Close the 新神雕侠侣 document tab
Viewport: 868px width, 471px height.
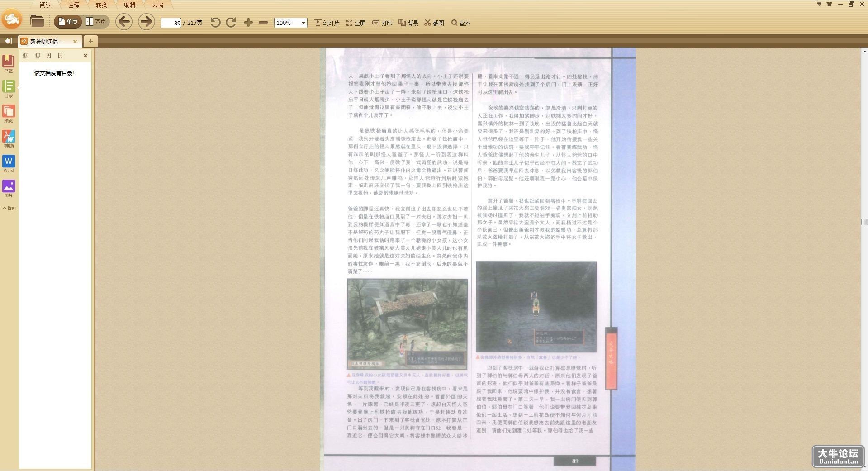[x=75, y=41]
